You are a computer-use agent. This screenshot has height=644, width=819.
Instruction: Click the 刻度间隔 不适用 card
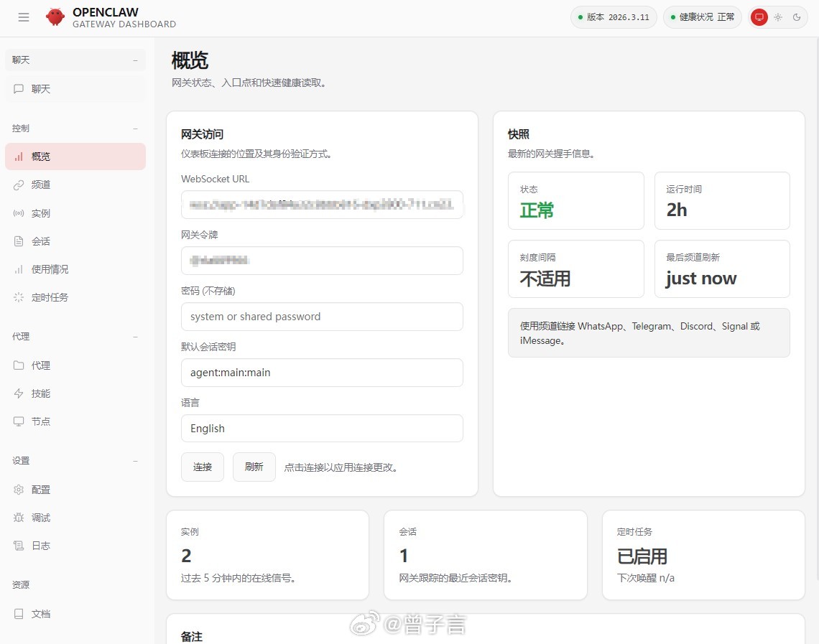pos(575,269)
